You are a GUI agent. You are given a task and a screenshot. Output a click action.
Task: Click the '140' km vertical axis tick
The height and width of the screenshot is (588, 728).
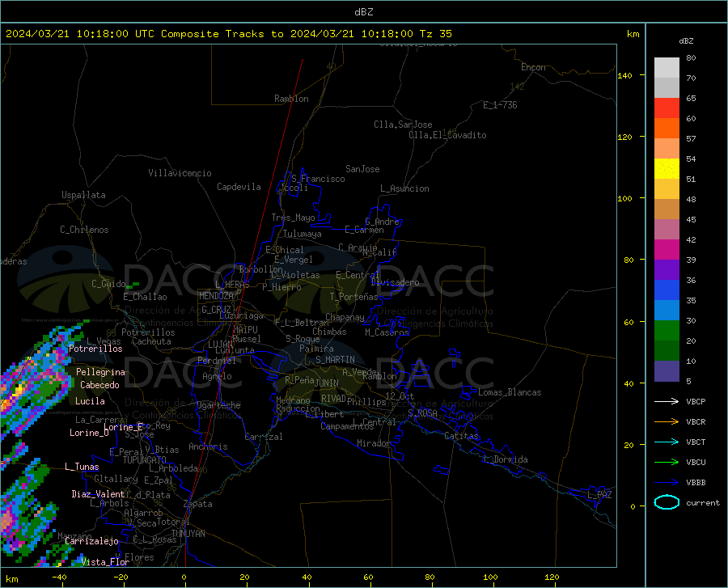[624, 76]
